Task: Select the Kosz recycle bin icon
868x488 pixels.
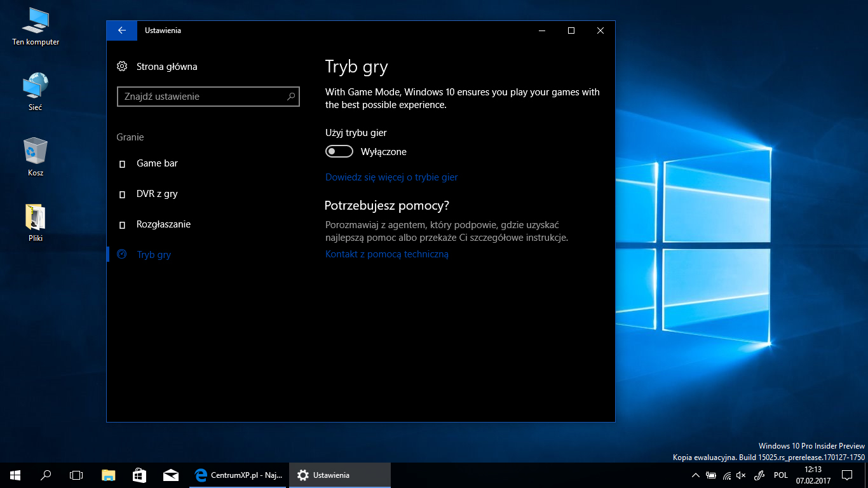Action: (x=36, y=158)
